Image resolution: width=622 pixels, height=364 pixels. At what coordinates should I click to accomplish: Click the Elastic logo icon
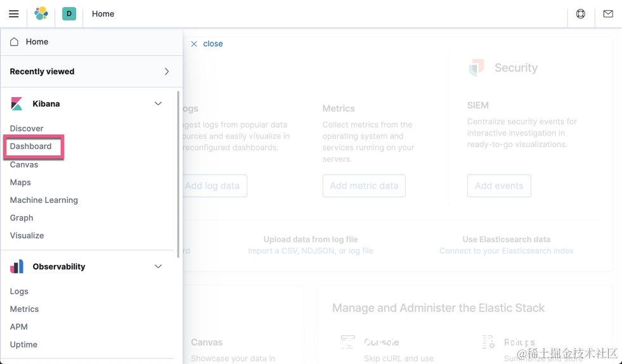click(x=41, y=13)
